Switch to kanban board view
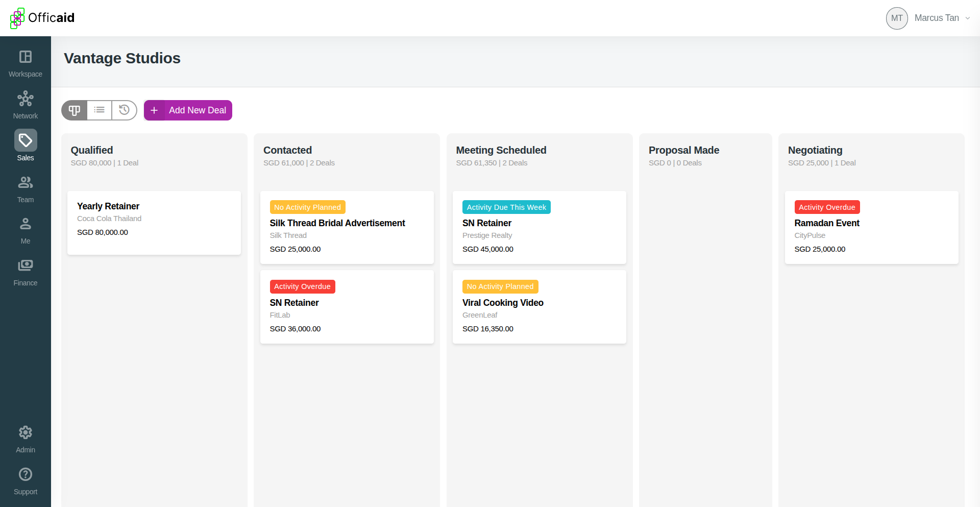 click(75, 110)
